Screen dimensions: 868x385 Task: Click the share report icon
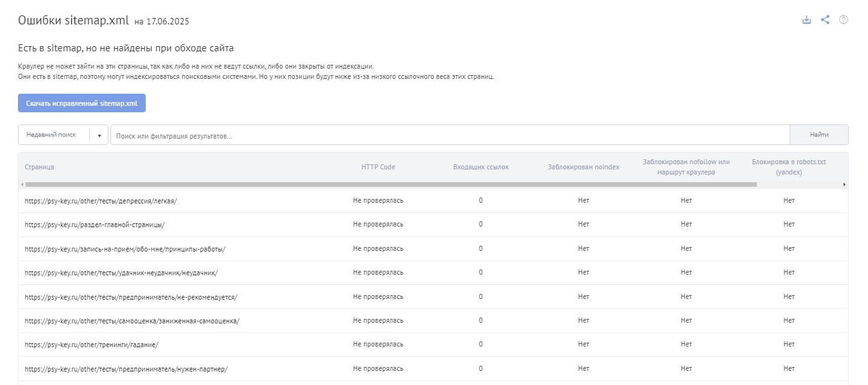point(826,20)
